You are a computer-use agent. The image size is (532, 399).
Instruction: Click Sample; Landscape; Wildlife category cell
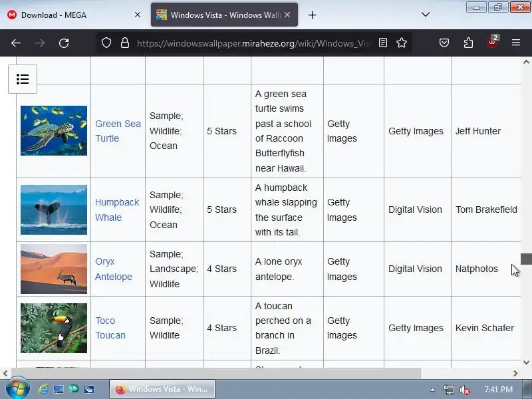174,269
